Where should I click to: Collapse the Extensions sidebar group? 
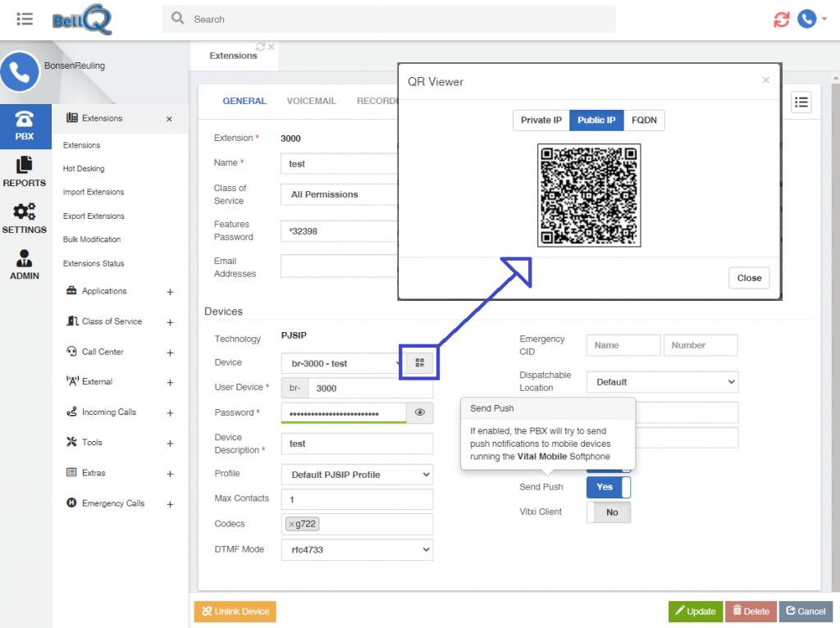click(169, 119)
